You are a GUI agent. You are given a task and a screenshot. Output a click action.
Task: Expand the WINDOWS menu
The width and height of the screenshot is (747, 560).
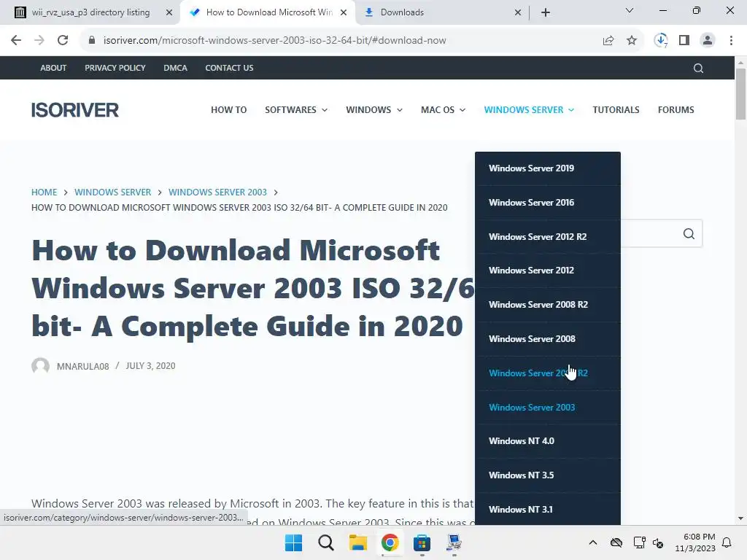point(374,109)
